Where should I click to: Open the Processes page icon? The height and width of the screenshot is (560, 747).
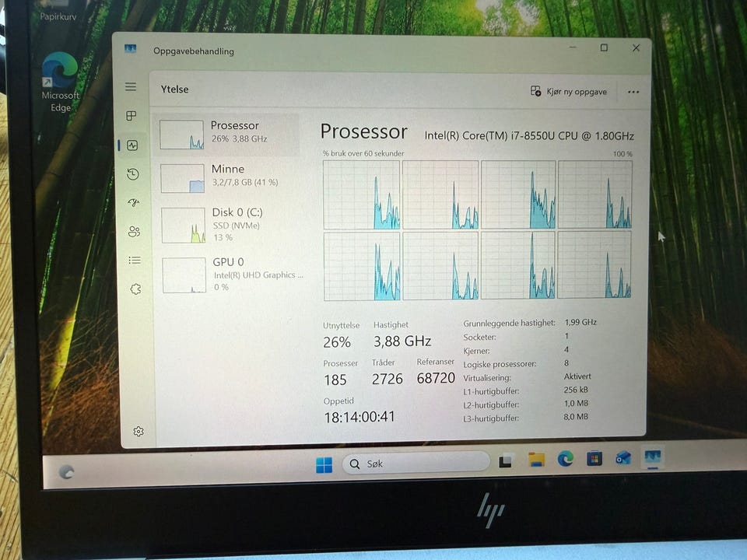[x=132, y=116]
